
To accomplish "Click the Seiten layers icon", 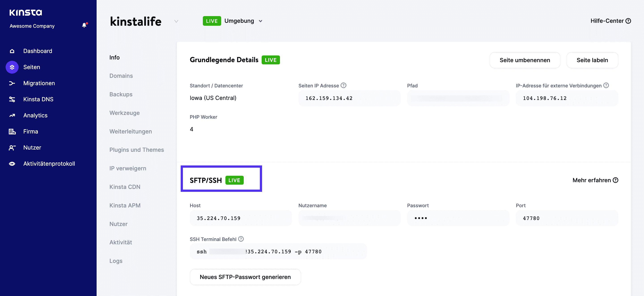I will point(12,67).
